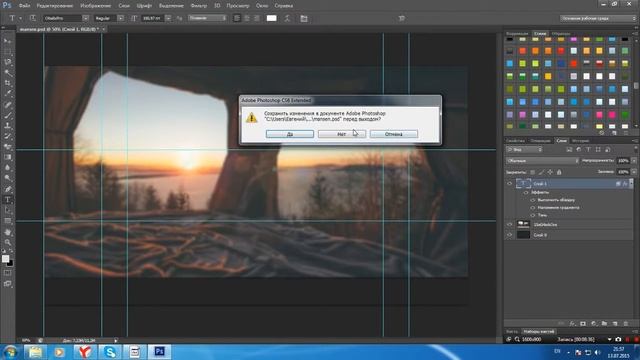
Task: Select the Zoom tool
Action: coord(8,242)
